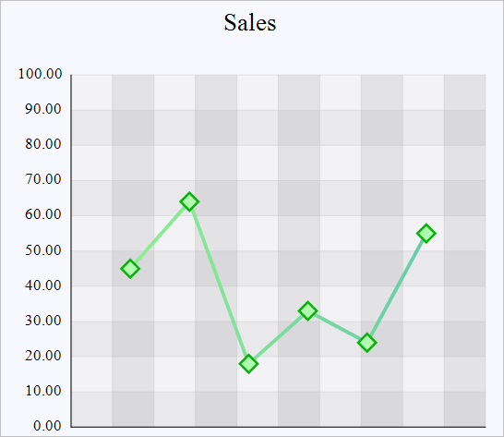Click the 0.00 axis label

pos(47,426)
